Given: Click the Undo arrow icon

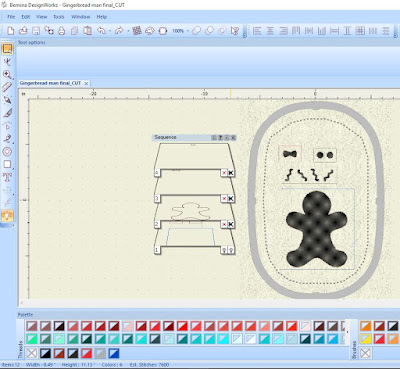Looking at the screenshot, I should click(101, 31).
